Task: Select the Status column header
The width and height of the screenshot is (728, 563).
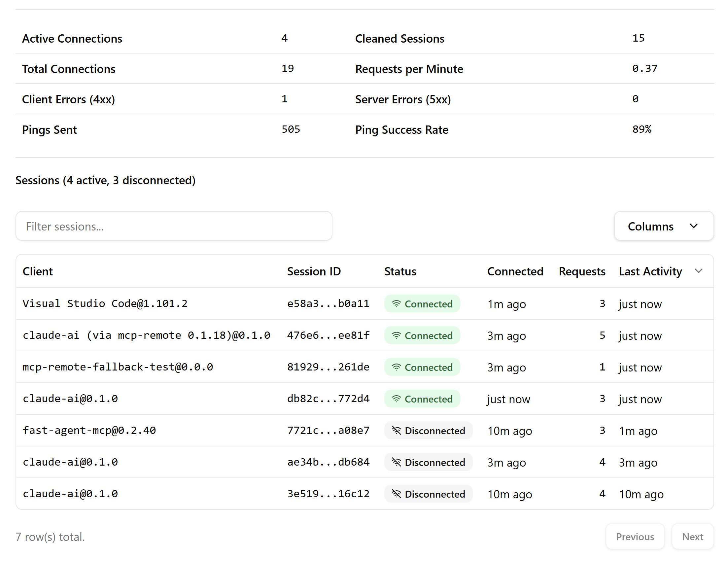Action: (x=400, y=271)
